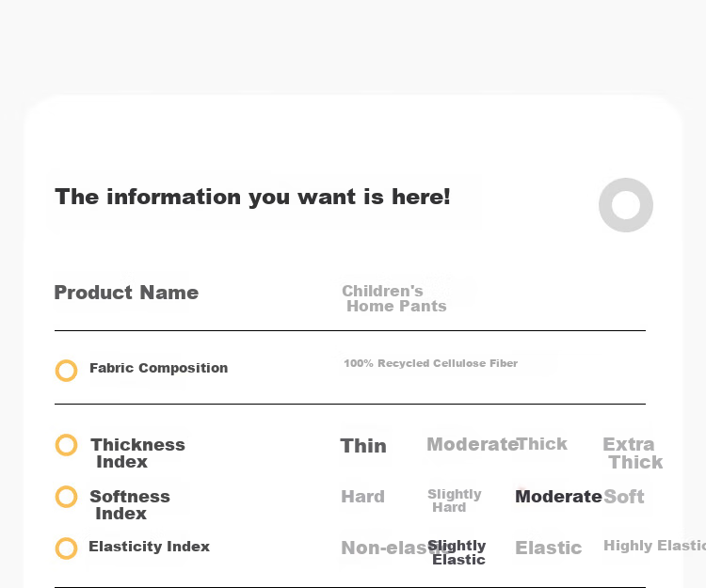The image size is (706, 588).
Task: Select the Thin thickness option
Action: pos(363,446)
